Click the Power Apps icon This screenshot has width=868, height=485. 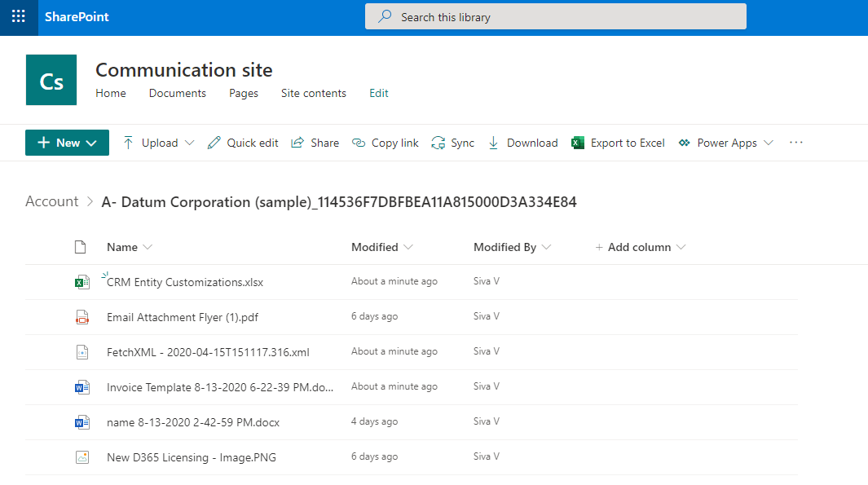click(685, 143)
